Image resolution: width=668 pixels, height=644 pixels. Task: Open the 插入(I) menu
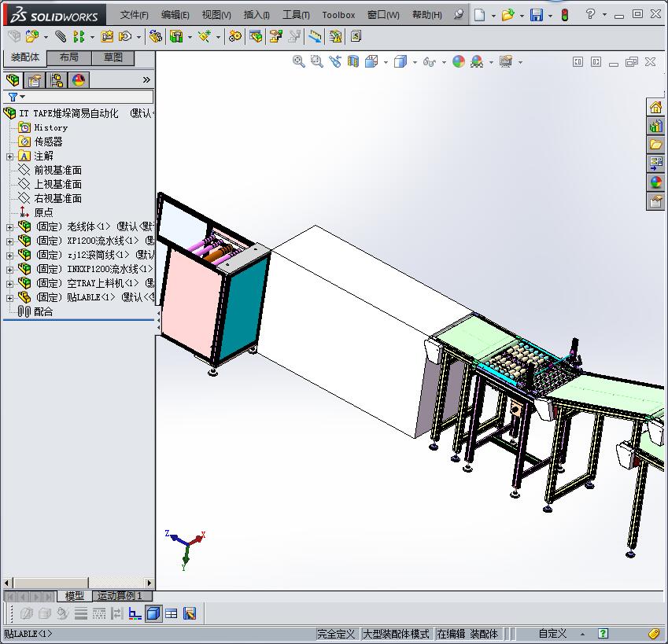click(x=256, y=15)
